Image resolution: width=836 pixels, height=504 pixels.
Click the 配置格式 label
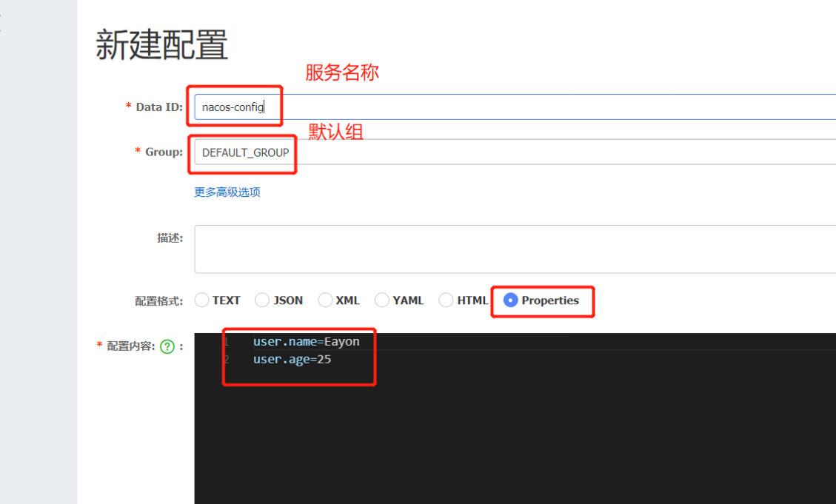coord(159,301)
